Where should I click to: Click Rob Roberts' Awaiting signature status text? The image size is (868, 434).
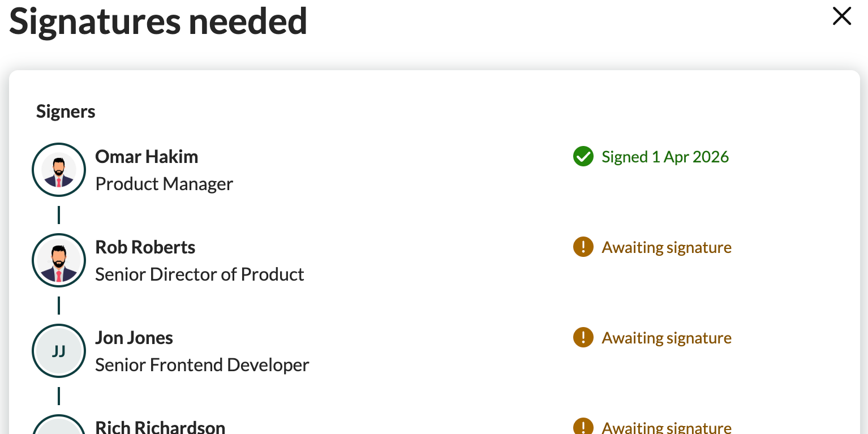[667, 247]
